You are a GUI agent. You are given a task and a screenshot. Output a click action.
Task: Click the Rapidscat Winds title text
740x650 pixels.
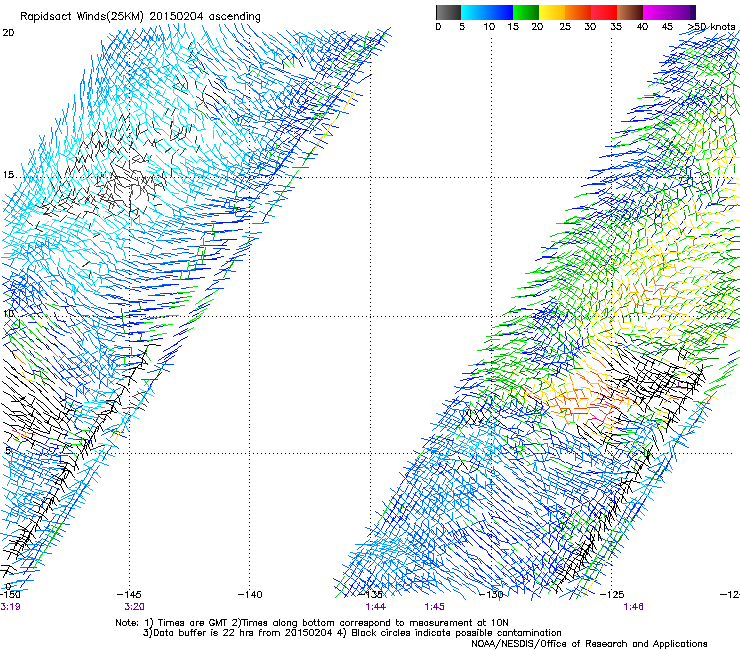coord(140,16)
